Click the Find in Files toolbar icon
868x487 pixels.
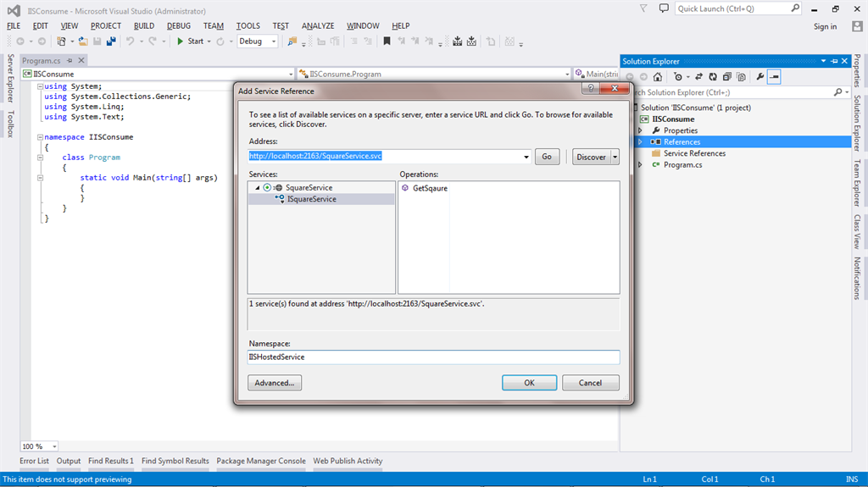point(292,42)
